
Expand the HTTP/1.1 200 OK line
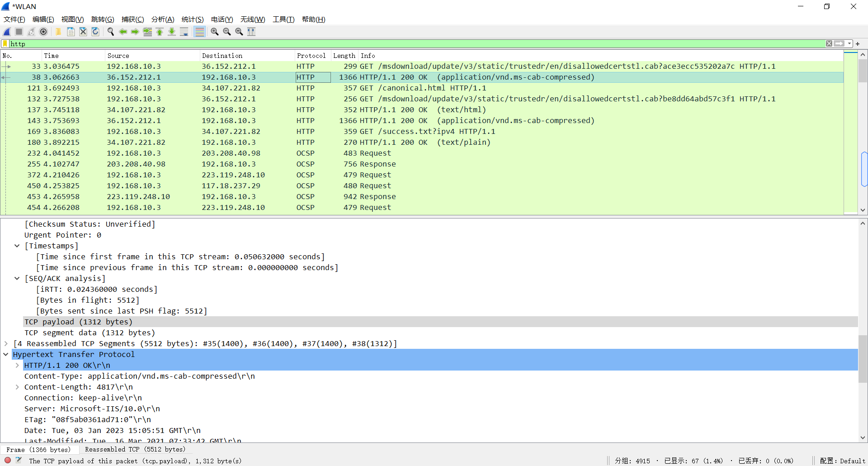pos(17,365)
